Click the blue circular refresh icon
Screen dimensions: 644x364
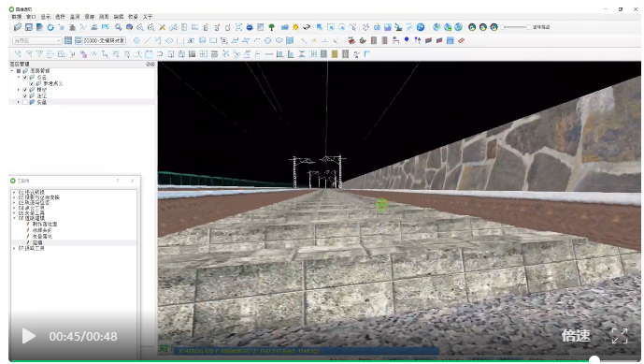(50, 27)
